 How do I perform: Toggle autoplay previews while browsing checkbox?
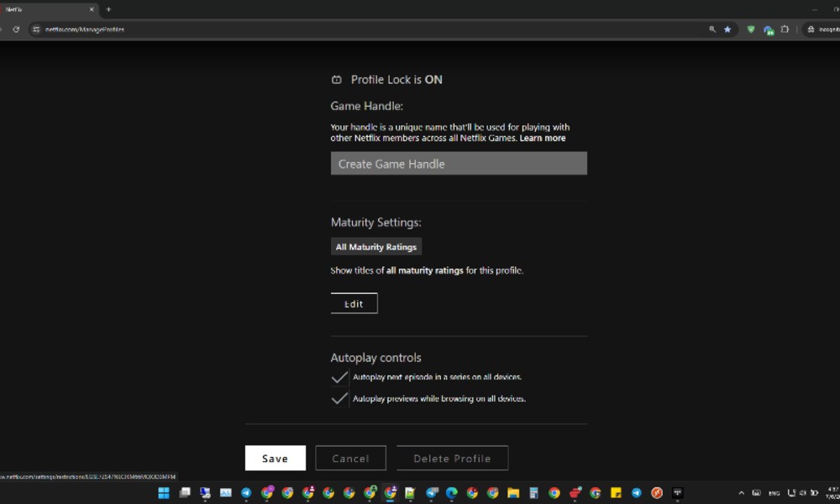click(x=339, y=399)
